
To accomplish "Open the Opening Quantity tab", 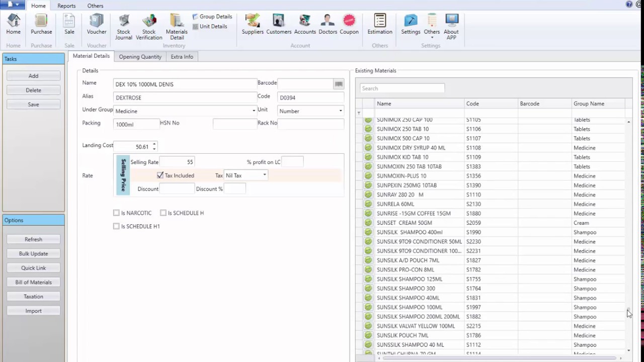I will [140, 57].
